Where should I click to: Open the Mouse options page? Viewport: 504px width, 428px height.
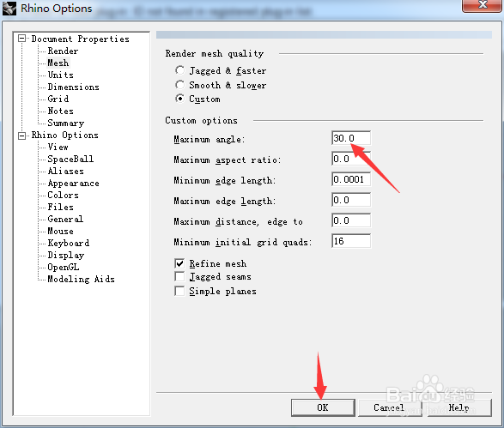point(60,231)
